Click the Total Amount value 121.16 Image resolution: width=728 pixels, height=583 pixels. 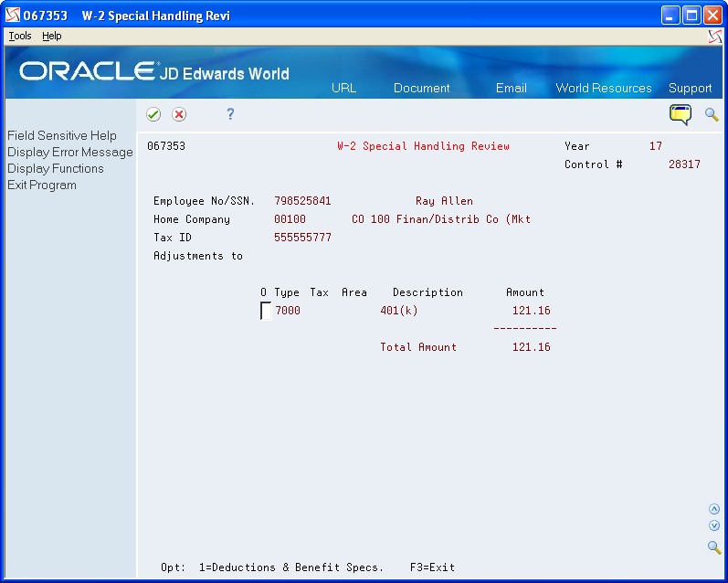pos(531,347)
